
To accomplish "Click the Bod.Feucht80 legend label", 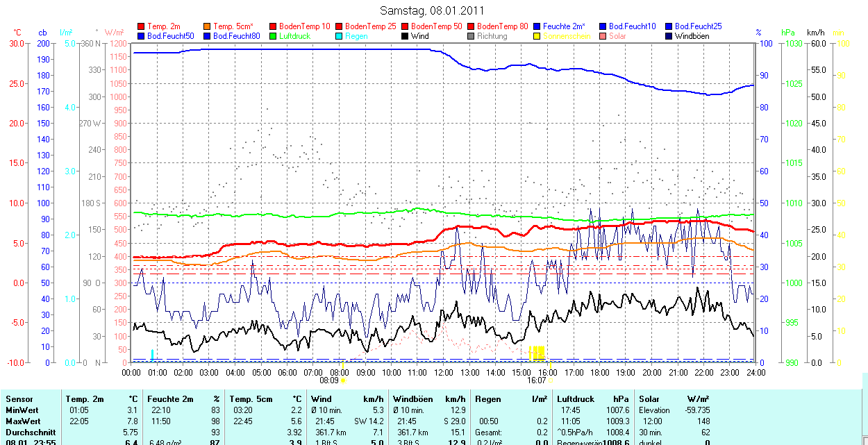I will (x=237, y=36).
